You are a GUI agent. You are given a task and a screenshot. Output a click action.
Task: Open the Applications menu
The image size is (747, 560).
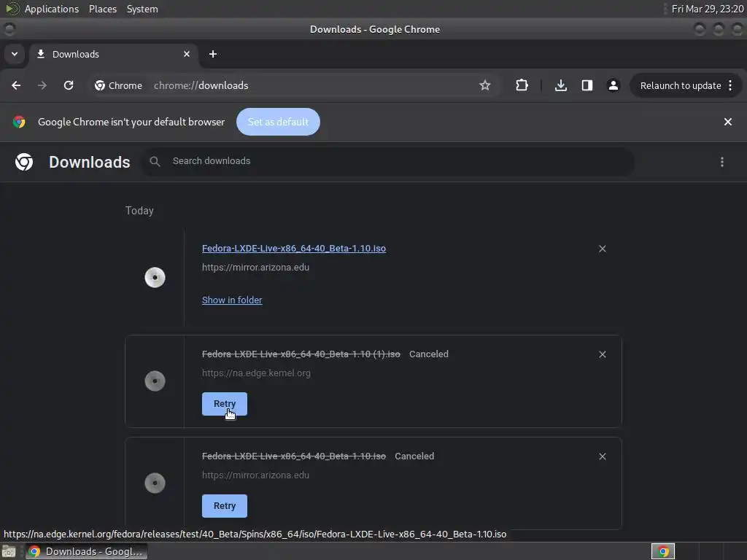(52, 9)
